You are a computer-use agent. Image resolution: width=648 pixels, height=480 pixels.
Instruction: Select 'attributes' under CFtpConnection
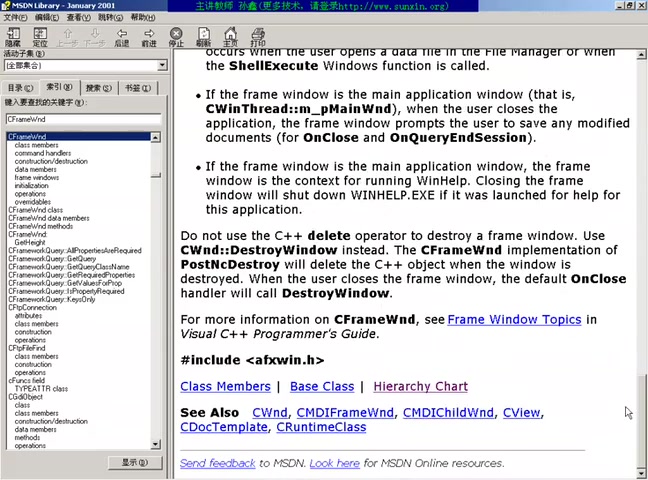tap(28, 315)
